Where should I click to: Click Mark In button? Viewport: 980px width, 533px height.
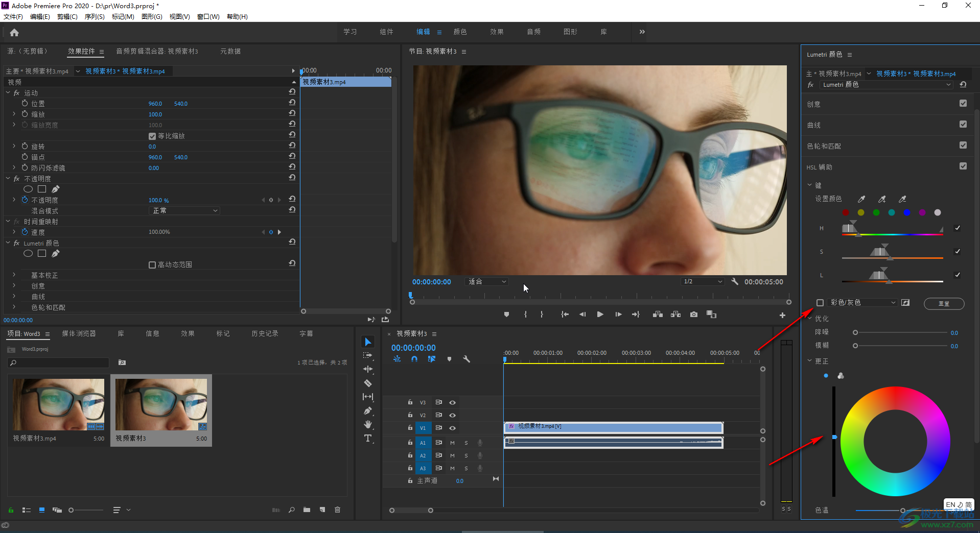click(525, 314)
